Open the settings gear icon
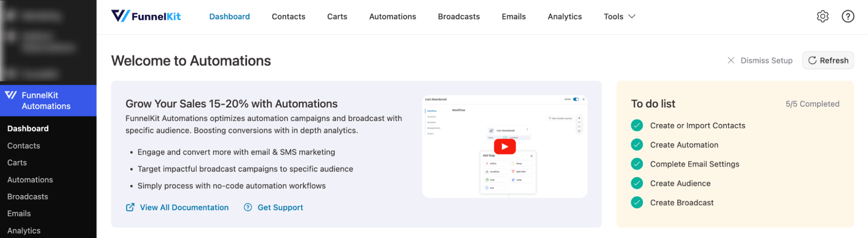Viewport: 868px width, 238px height. pos(822,16)
